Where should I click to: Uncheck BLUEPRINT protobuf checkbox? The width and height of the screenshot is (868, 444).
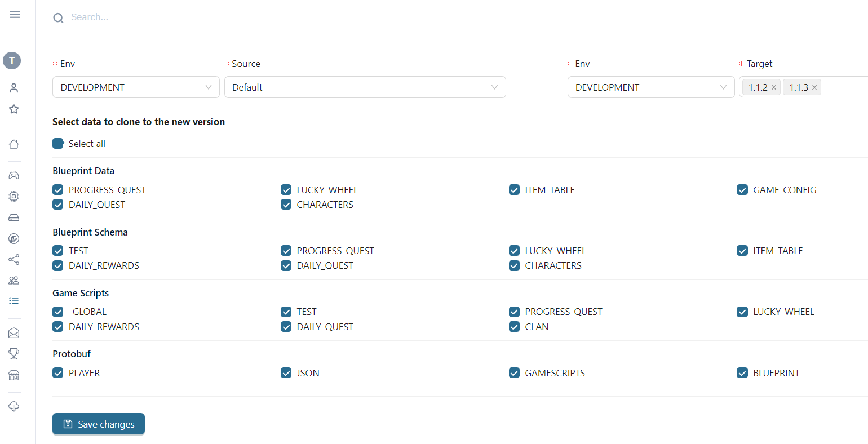coord(742,373)
